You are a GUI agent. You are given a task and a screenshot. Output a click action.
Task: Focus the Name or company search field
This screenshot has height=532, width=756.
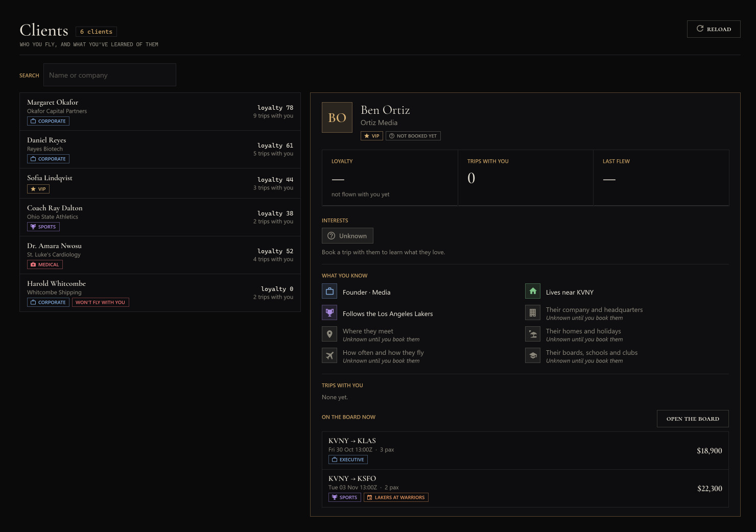pyautogui.click(x=110, y=75)
